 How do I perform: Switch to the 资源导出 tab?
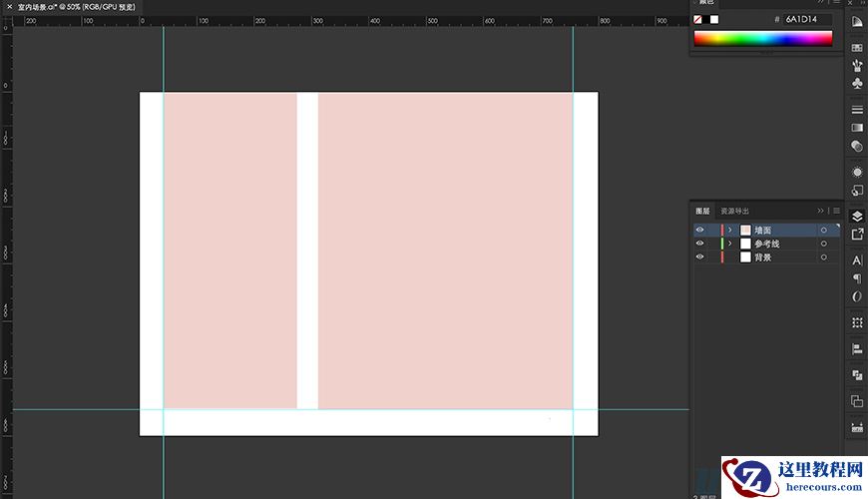coord(734,211)
